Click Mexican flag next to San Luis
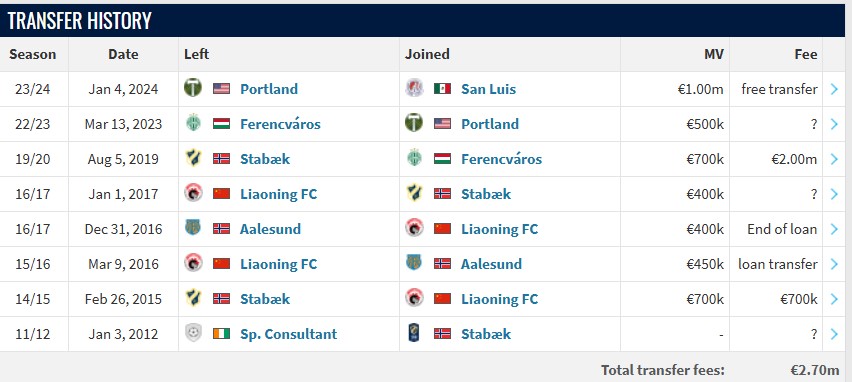 click(442, 88)
